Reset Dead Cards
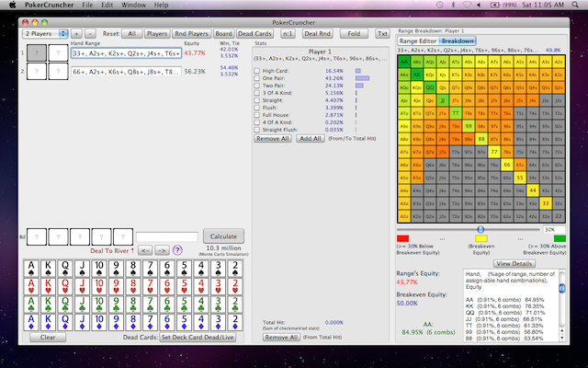 [254, 33]
